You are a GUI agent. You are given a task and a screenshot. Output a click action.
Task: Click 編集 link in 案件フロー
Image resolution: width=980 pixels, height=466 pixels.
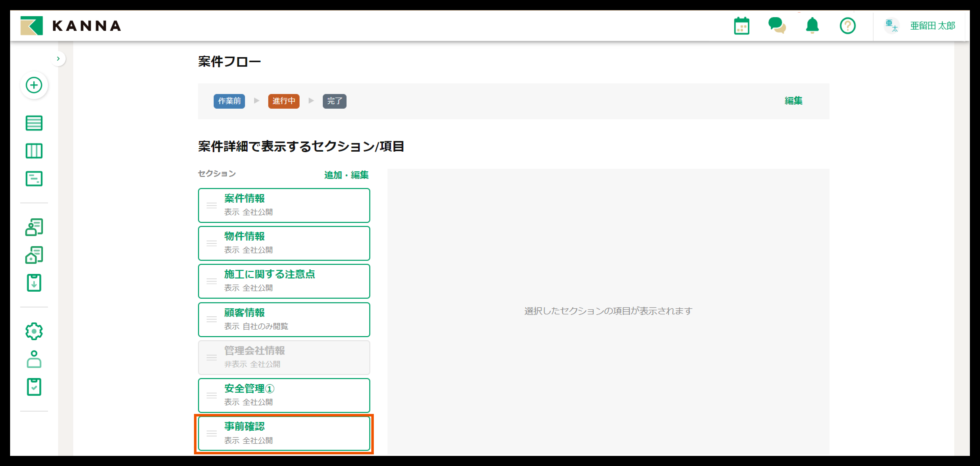point(794,101)
